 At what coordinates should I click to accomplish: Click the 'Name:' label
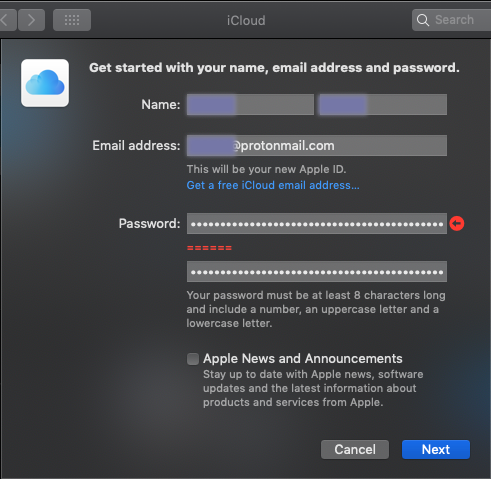coord(161,105)
